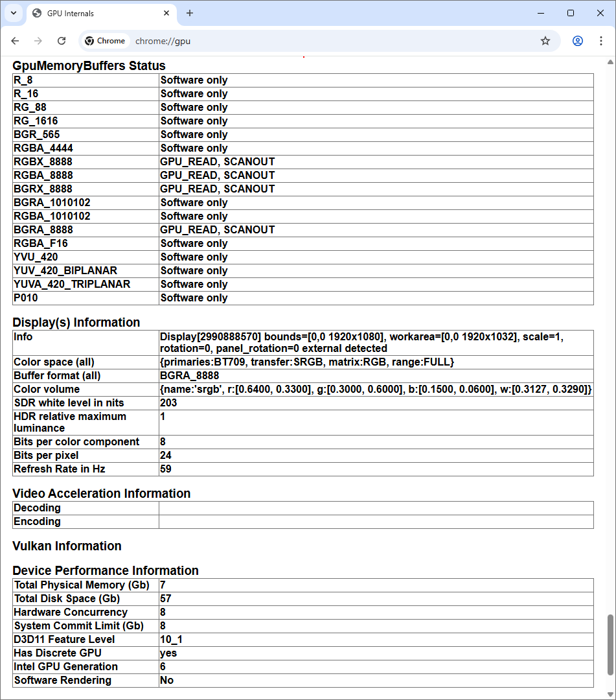Screen dimensions: 616x700
Task: Click the Software Rendering value No
Action: (167, 681)
